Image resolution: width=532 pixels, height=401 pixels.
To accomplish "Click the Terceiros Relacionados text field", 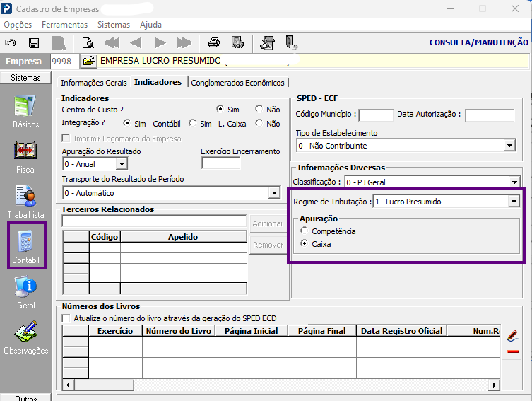I will (154, 221).
